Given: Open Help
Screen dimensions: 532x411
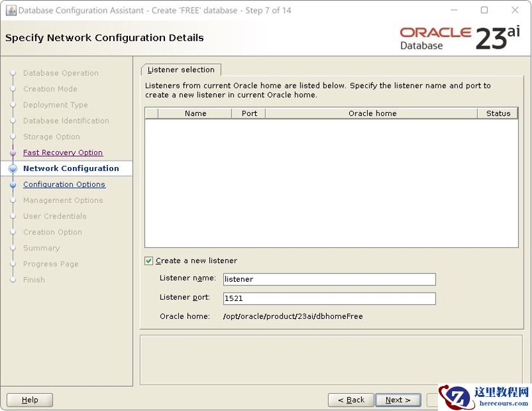Looking at the screenshot, I should 30,400.
